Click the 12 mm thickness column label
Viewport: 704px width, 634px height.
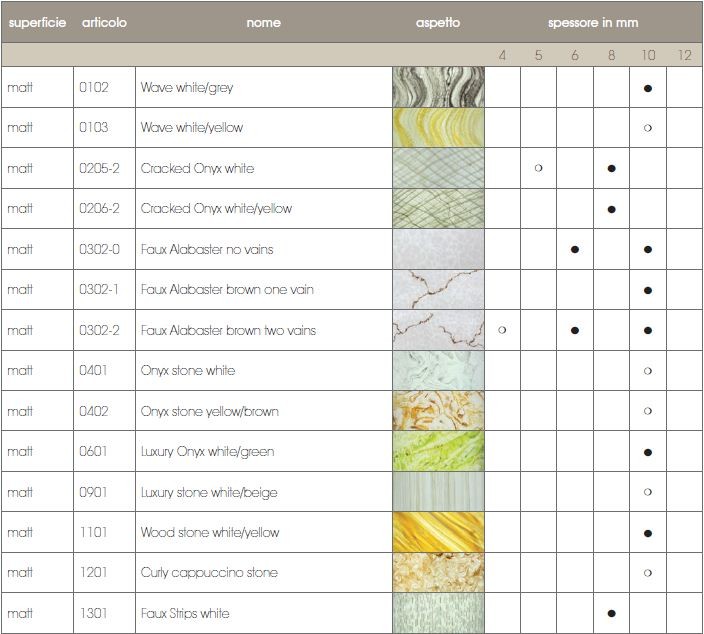[684, 55]
